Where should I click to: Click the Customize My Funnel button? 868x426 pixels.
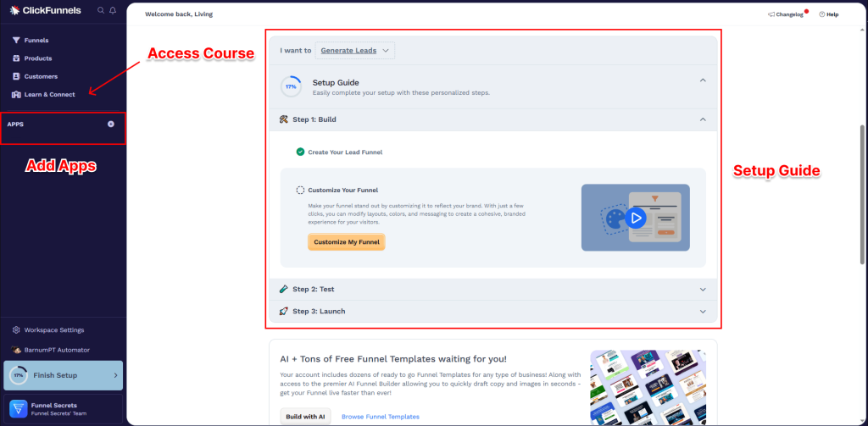click(x=346, y=241)
